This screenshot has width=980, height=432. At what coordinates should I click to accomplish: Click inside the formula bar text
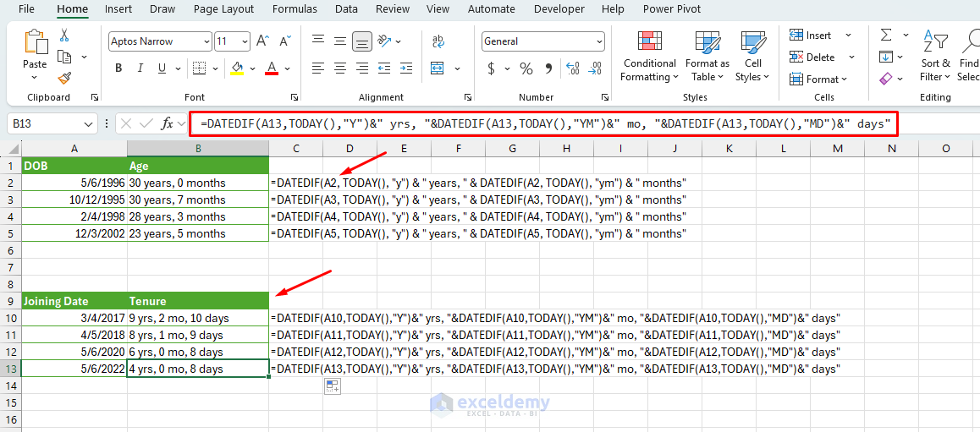545,123
